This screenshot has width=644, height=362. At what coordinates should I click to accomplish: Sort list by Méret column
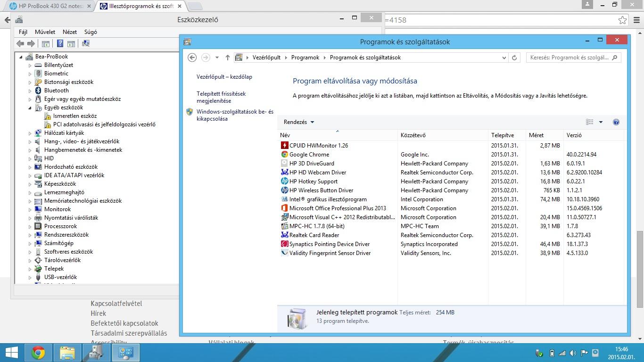(545, 135)
